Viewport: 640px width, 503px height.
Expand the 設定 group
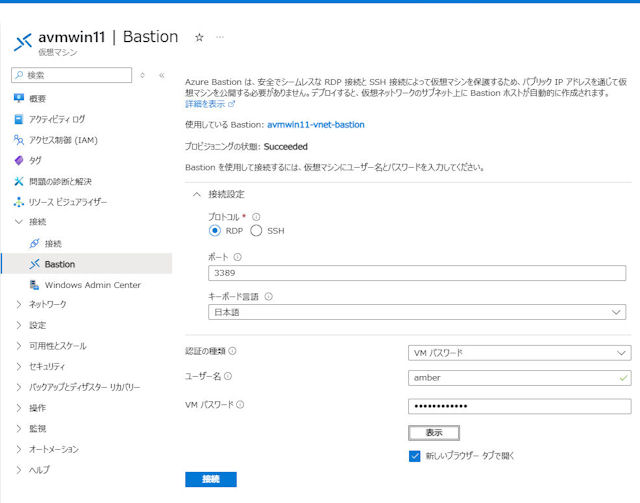pyautogui.click(x=19, y=325)
